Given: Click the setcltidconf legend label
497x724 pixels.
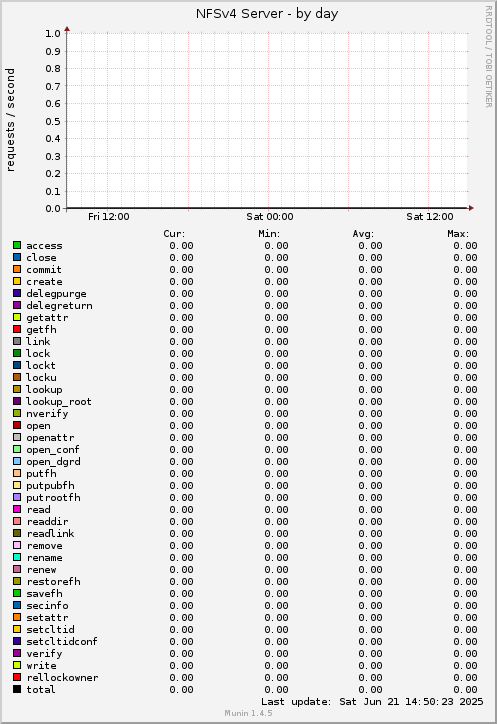Looking at the screenshot, I should pyautogui.click(x=62, y=642).
